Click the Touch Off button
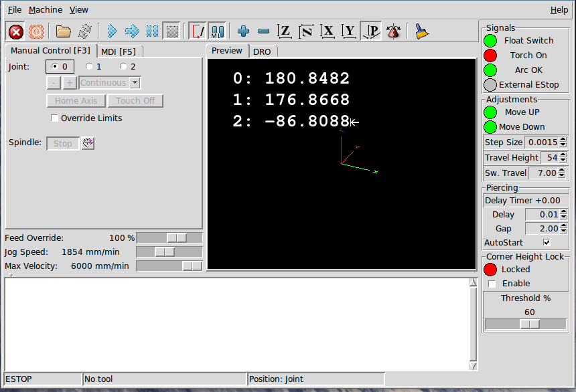 tap(135, 100)
